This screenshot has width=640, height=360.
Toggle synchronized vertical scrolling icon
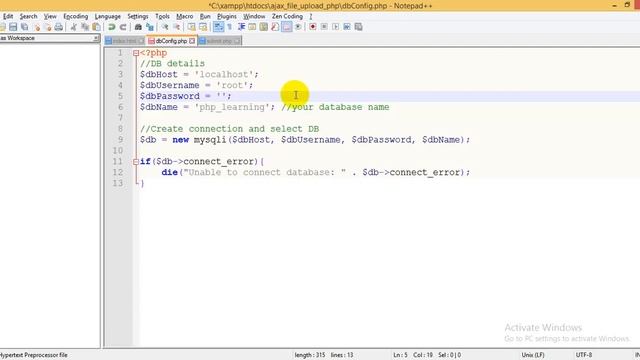[191, 27]
